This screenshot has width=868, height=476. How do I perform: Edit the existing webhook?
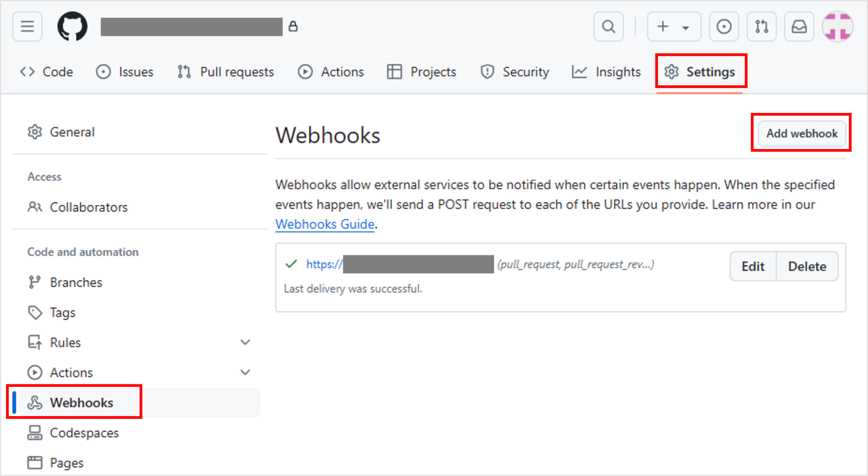[x=753, y=266]
